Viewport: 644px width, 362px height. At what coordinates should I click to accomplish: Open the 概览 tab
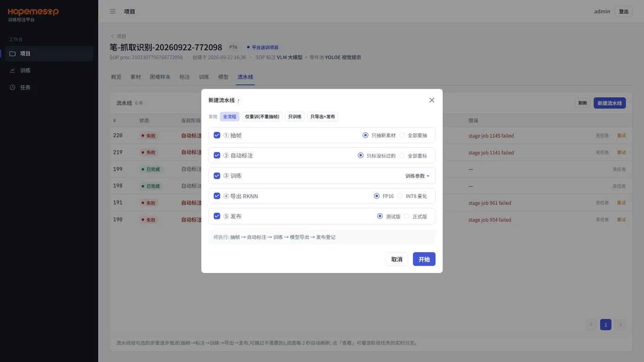point(116,77)
